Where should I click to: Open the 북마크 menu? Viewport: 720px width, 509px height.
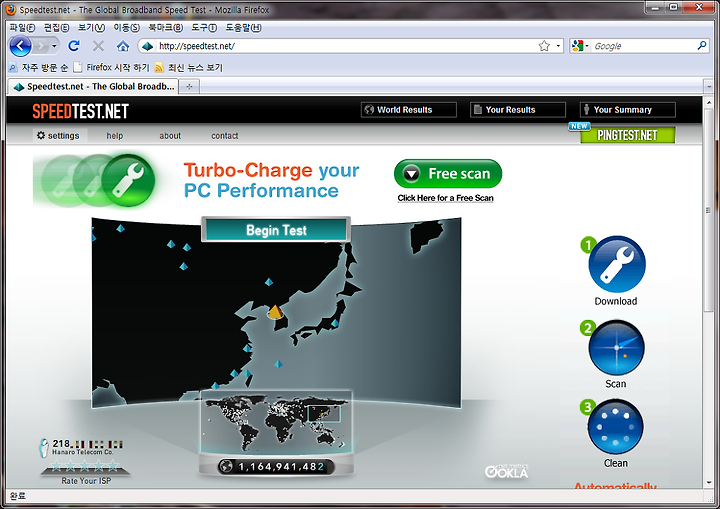[165, 28]
